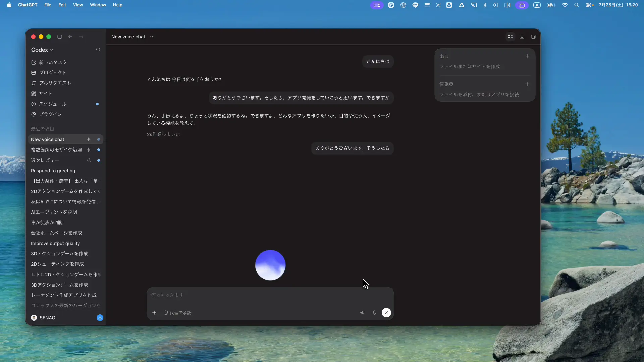Open 2Dアクションゲームを作成して conversation
644x362 pixels.
click(66, 191)
